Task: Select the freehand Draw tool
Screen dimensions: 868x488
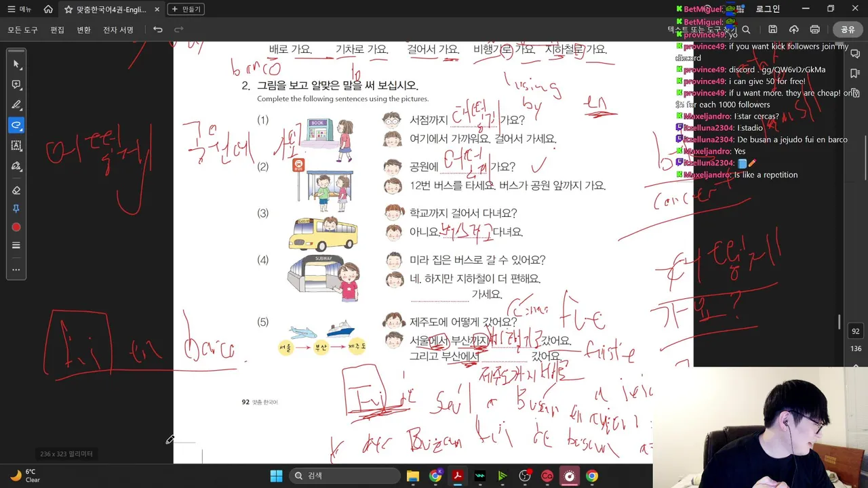Action: (16, 125)
